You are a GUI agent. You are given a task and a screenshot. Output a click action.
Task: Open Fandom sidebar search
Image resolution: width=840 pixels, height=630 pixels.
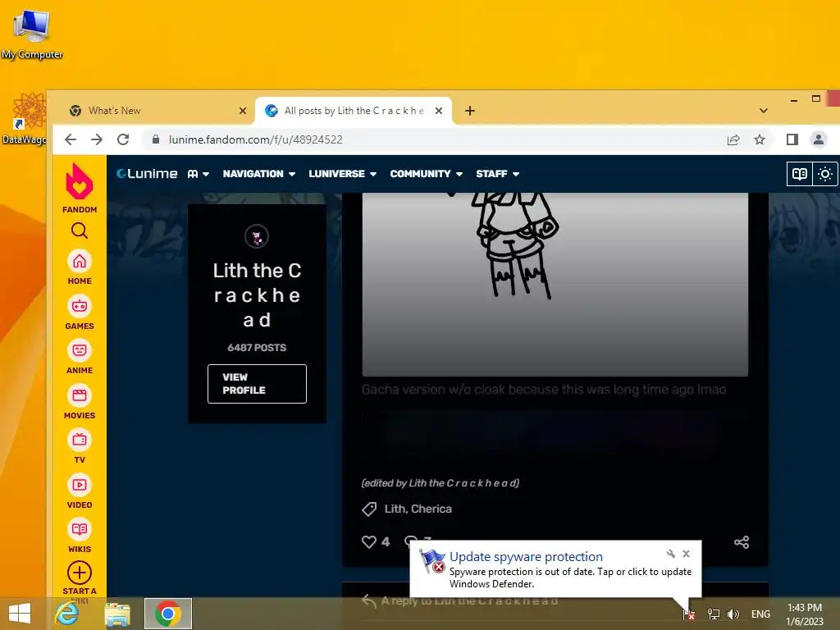coord(80,231)
